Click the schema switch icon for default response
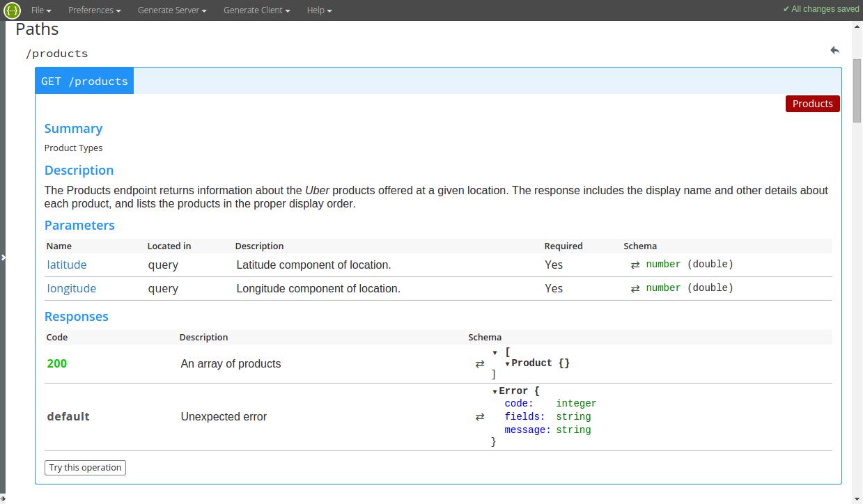 click(480, 416)
